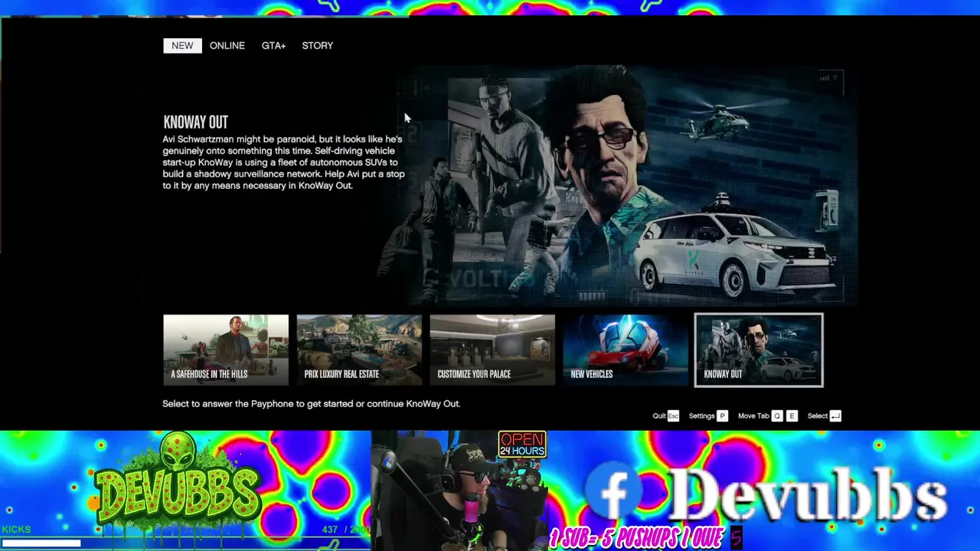Click the KnoWay Out featured artwork
The width and height of the screenshot is (980, 551).
(x=620, y=186)
